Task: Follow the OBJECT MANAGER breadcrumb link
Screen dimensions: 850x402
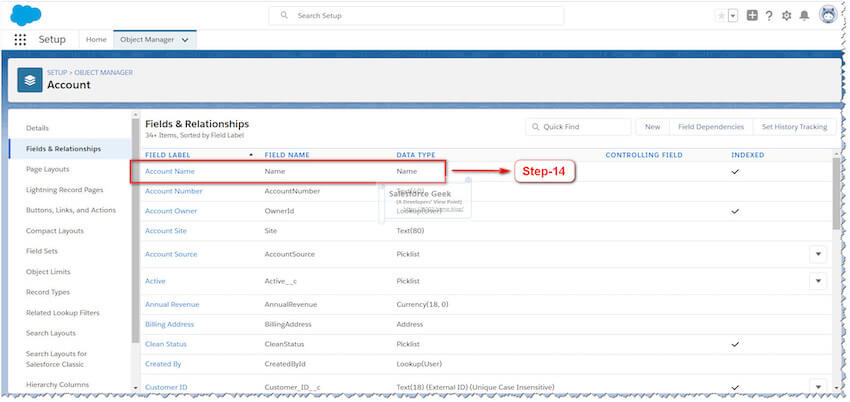Action: pos(104,73)
